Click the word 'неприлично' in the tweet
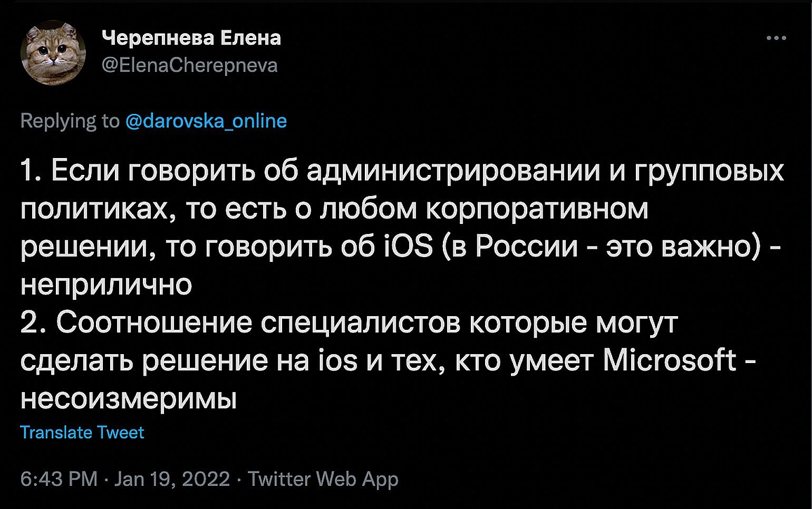Image resolution: width=812 pixels, height=509 pixels. click(106, 285)
